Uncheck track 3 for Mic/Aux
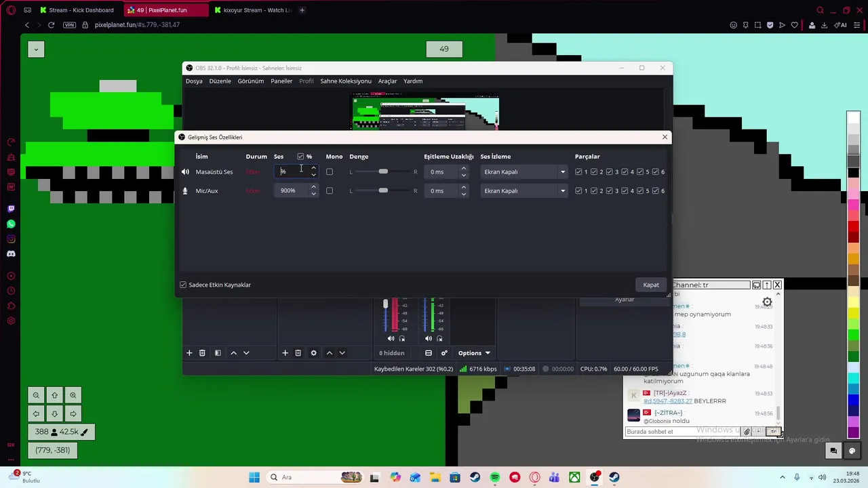Image resolution: width=868 pixels, height=488 pixels. tap(609, 190)
